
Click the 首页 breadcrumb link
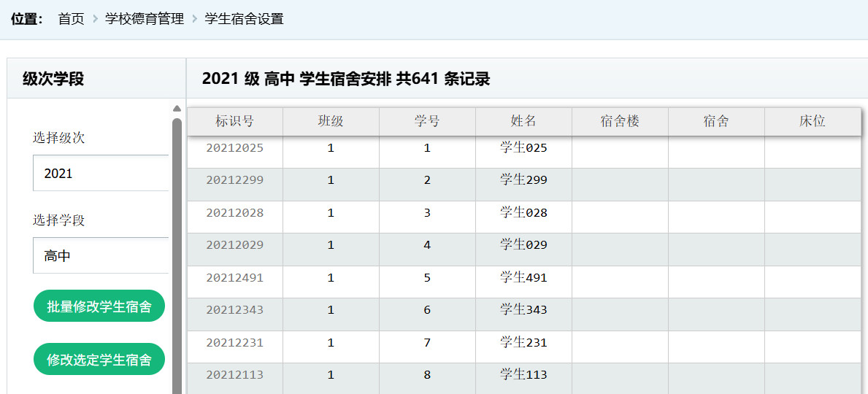(x=71, y=19)
